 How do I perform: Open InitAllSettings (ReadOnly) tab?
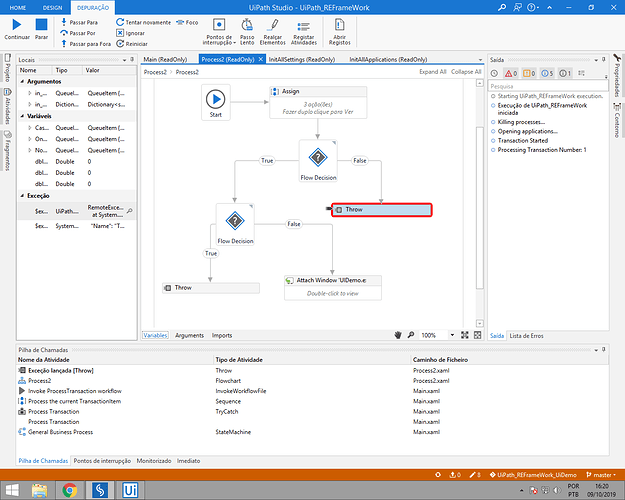pyautogui.click(x=302, y=59)
